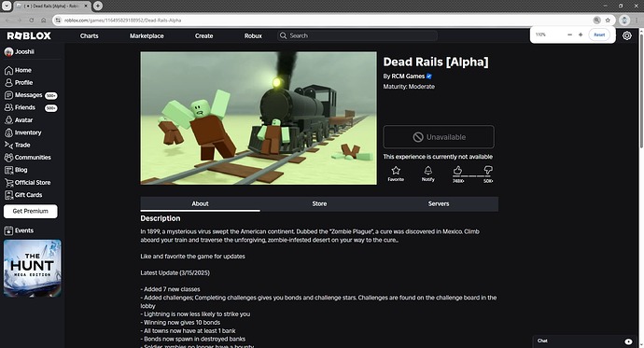Like the game with thumbs up
The height and width of the screenshot is (348, 644).
pos(457,171)
